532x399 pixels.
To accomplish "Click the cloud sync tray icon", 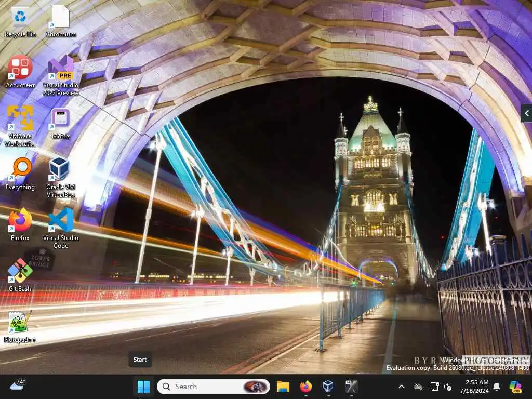I will point(418,387).
